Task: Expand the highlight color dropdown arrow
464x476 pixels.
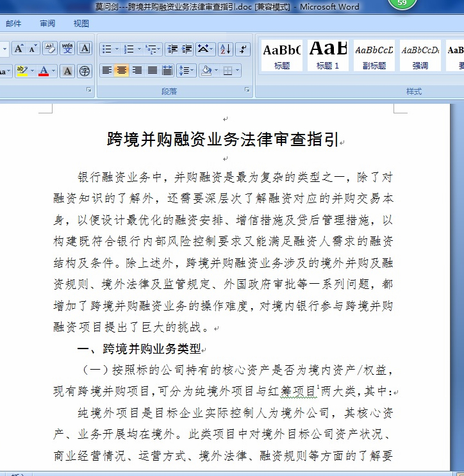Action: click(32, 71)
